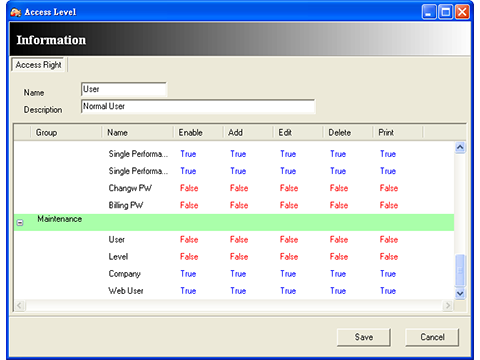The width and height of the screenshot is (480, 360).
Task: Toggle Edit value for Billing PW
Action: pos(289,205)
